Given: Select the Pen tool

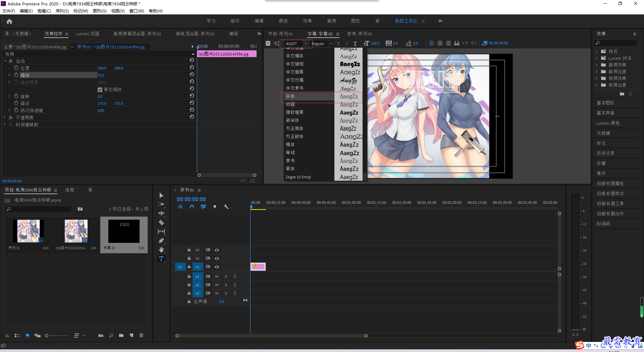Looking at the screenshot, I should pyautogui.click(x=161, y=240).
